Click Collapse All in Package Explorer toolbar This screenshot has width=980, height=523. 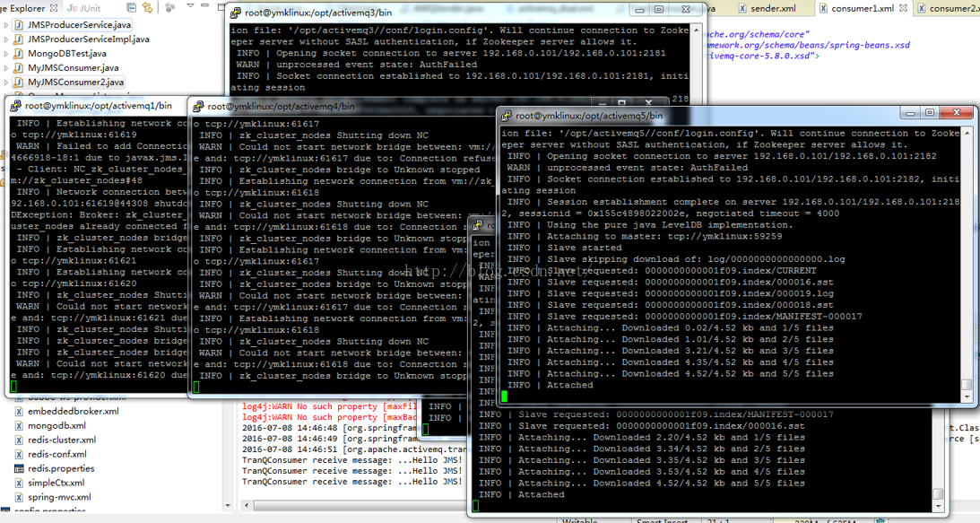tap(131, 7)
